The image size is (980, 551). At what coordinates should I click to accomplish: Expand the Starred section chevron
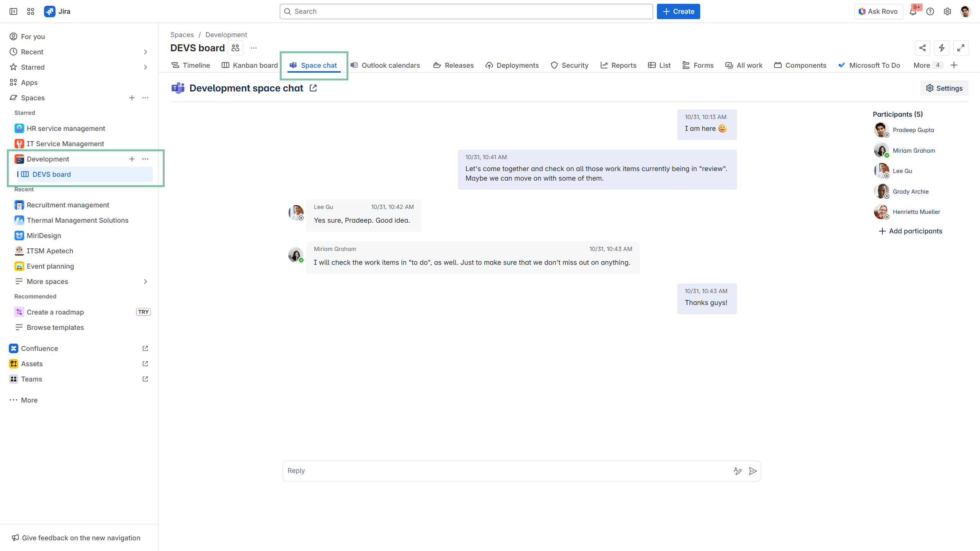pos(145,67)
